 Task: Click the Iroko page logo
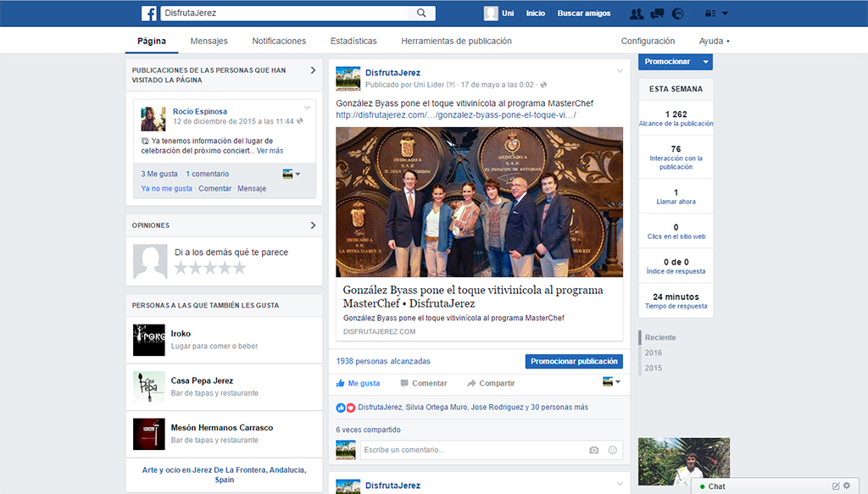pyautogui.click(x=149, y=340)
